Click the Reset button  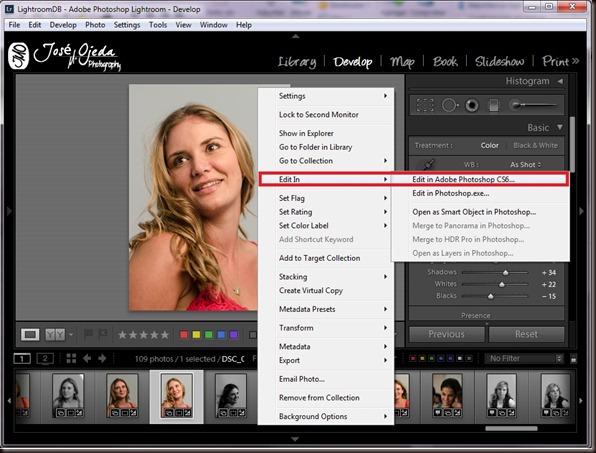(526, 334)
